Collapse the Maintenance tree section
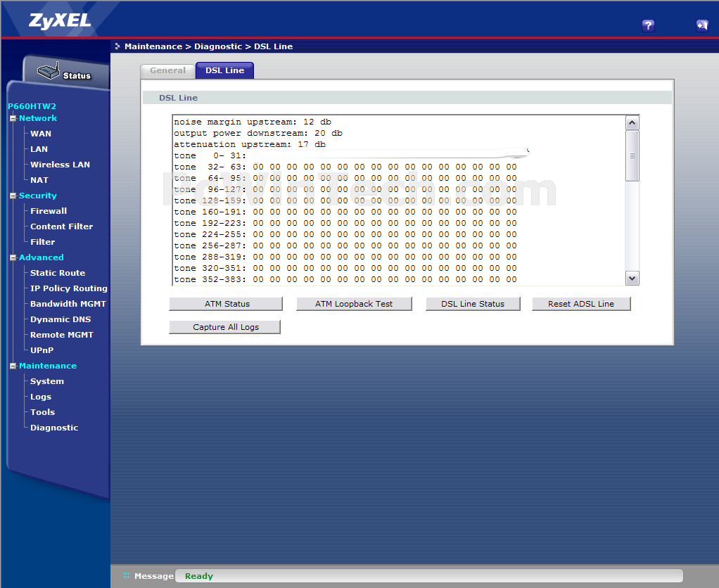This screenshot has height=588, width=719. 13,366
